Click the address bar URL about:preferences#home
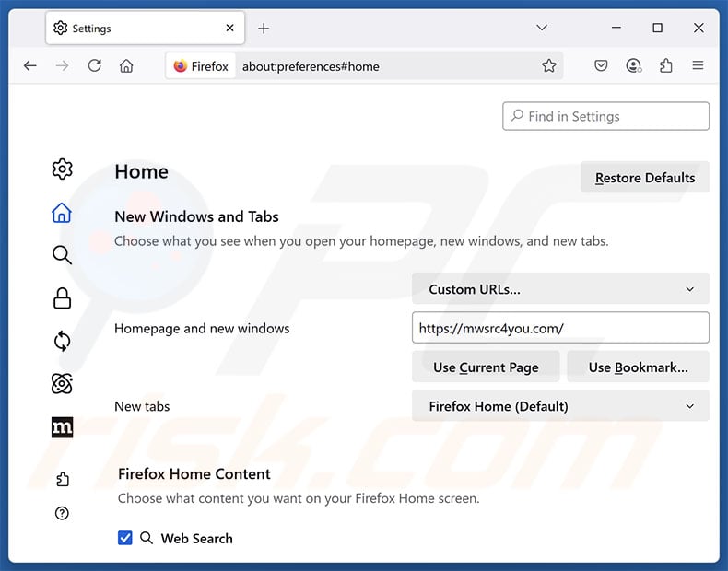Viewport: 728px width, 571px height. click(311, 66)
